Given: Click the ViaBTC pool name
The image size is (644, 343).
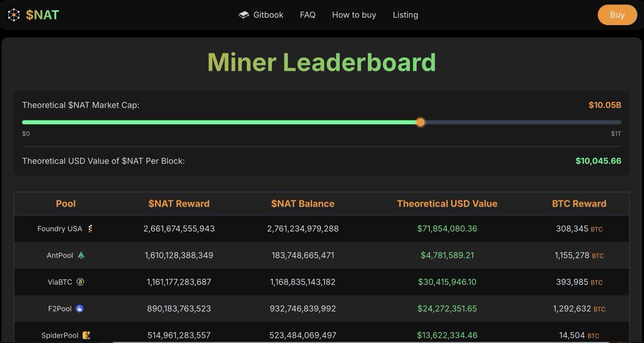Looking at the screenshot, I should point(60,282).
